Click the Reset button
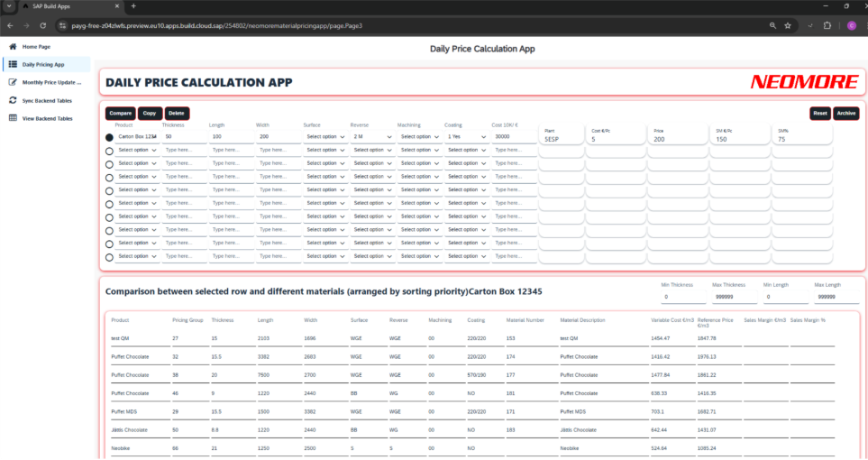Viewport: 868px width, 460px height. click(819, 113)
